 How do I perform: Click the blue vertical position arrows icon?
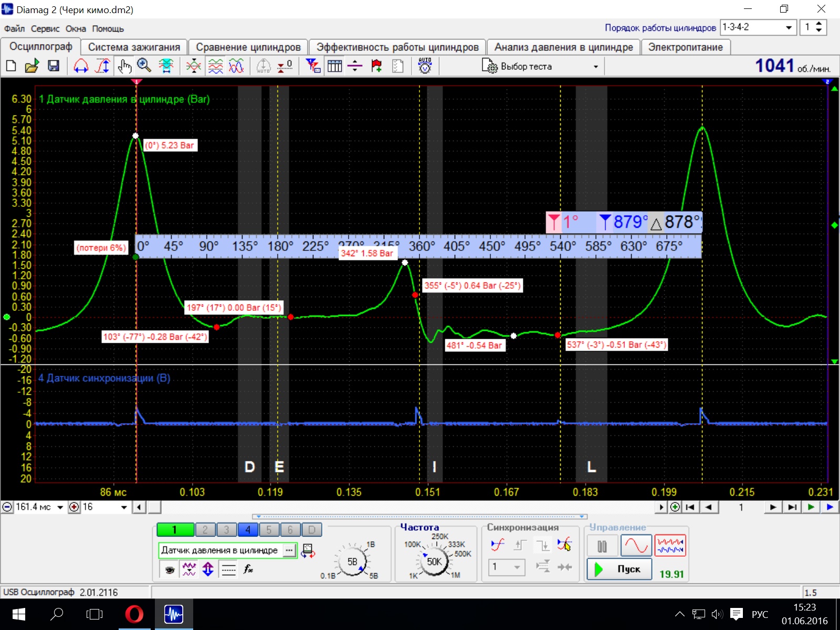click(x=208, y=569)
